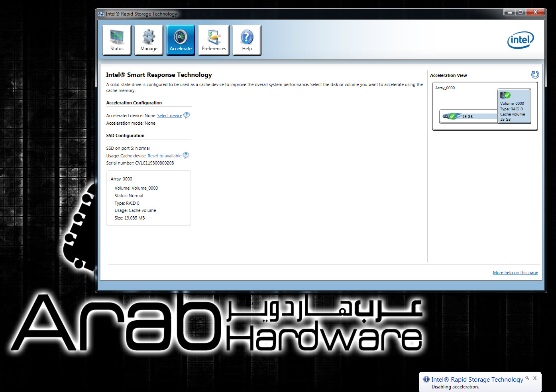This screenshot has width=556, height=392.
Task: Maximize the Rapid Storage Technology window
Action: 520,12
